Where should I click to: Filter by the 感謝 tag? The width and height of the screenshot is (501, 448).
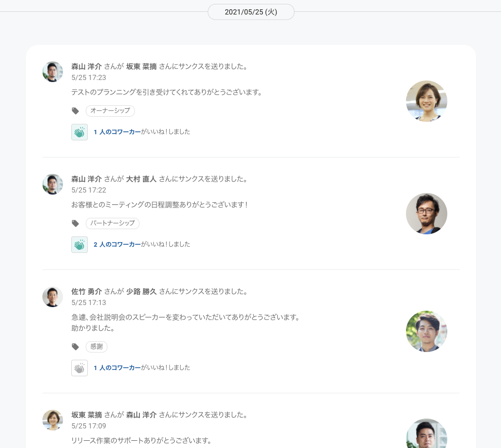[x=97, y=347]
